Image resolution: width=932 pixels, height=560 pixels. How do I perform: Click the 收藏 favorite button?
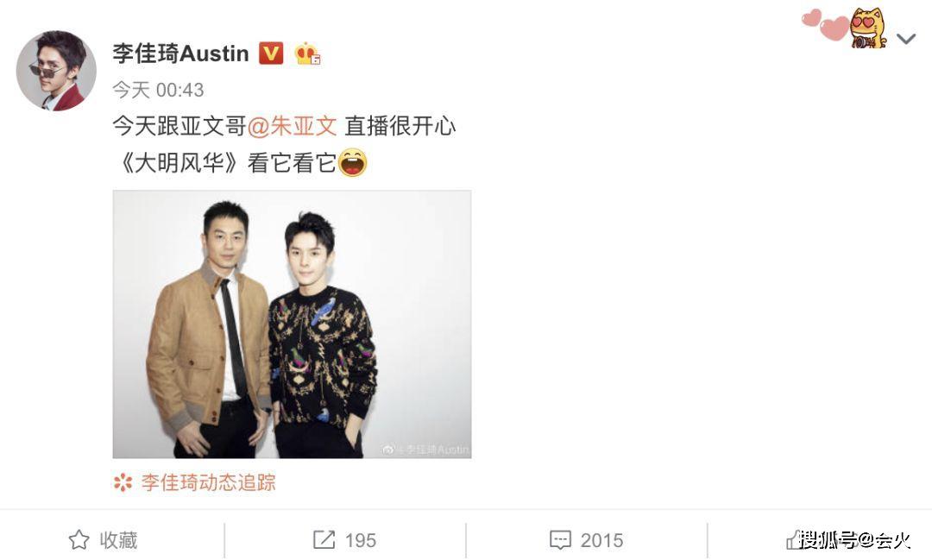[x=104, y=540]
